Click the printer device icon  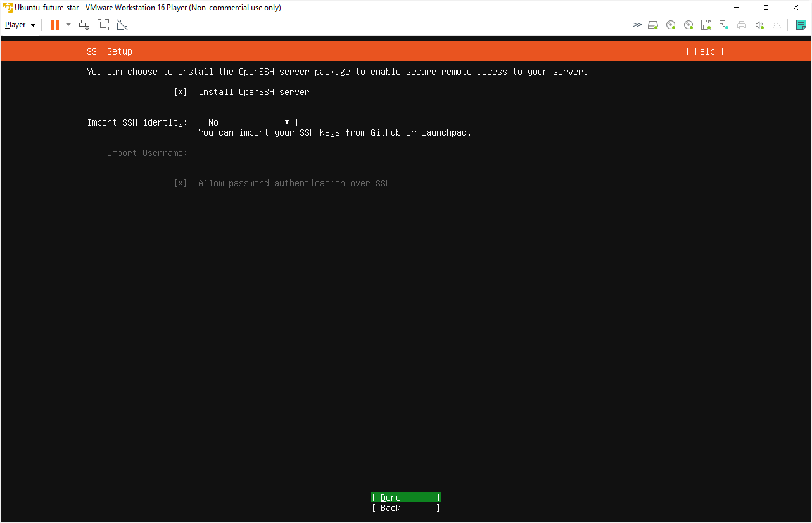742,25
